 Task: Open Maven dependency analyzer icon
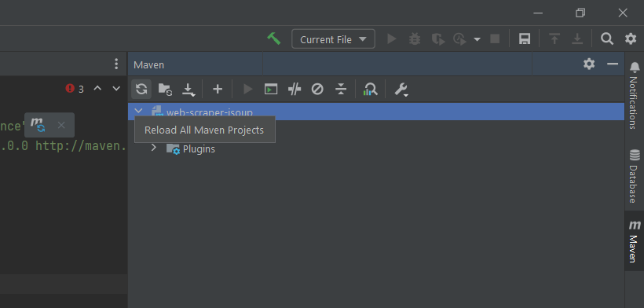pos(370,89)
